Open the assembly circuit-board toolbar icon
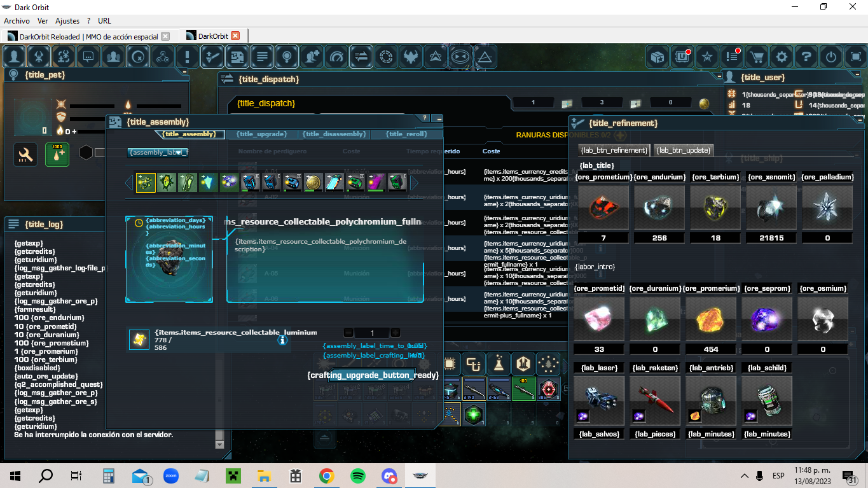Viewport: 868px width, 488px height. (237, 57)
